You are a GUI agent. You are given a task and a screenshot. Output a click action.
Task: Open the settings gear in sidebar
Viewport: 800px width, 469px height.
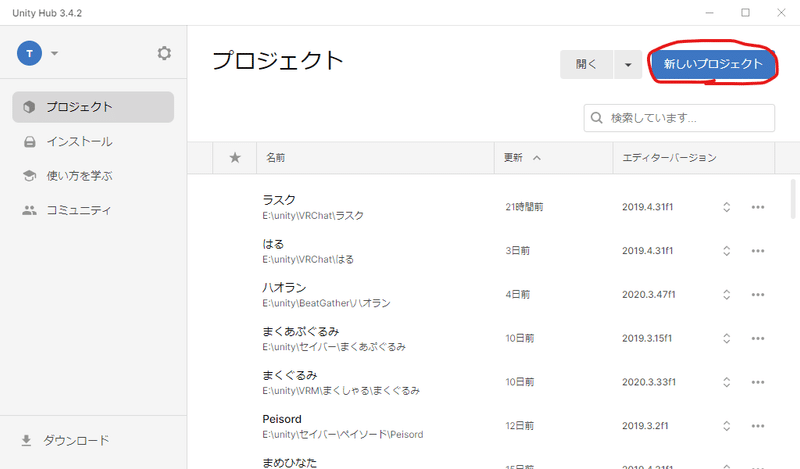(x=164, y=53)
